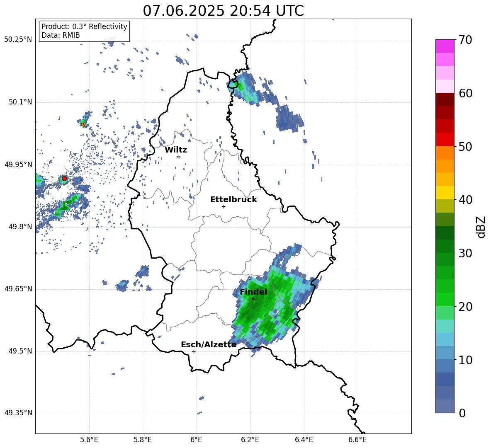
Task: Click the Esch/Alzette cross marker
Action: [194, 351]
